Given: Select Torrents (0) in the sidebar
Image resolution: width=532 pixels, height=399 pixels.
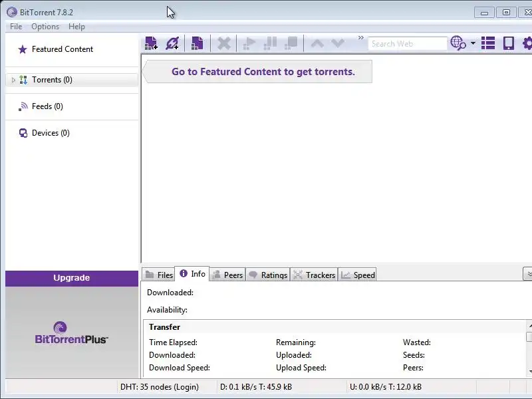Looking at the screenshot, I should (72, 80).
